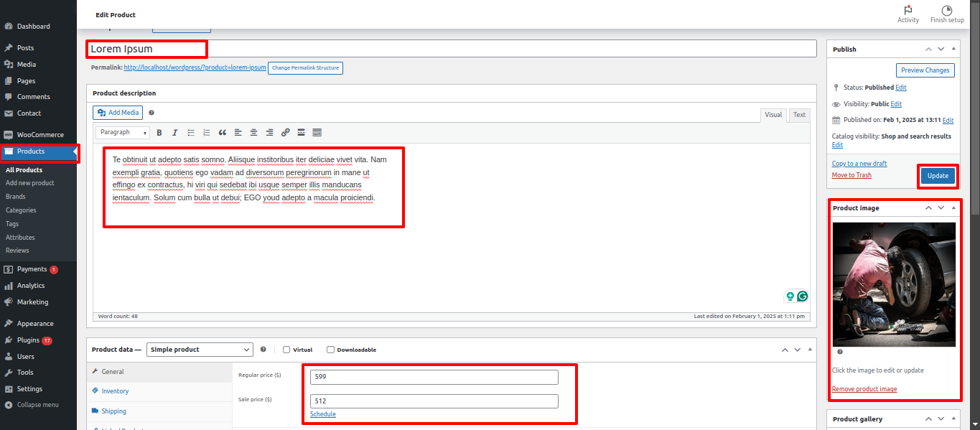This screenshot has height=430, width=980.
Task: Click into the Regular price field
Action: 434,377
